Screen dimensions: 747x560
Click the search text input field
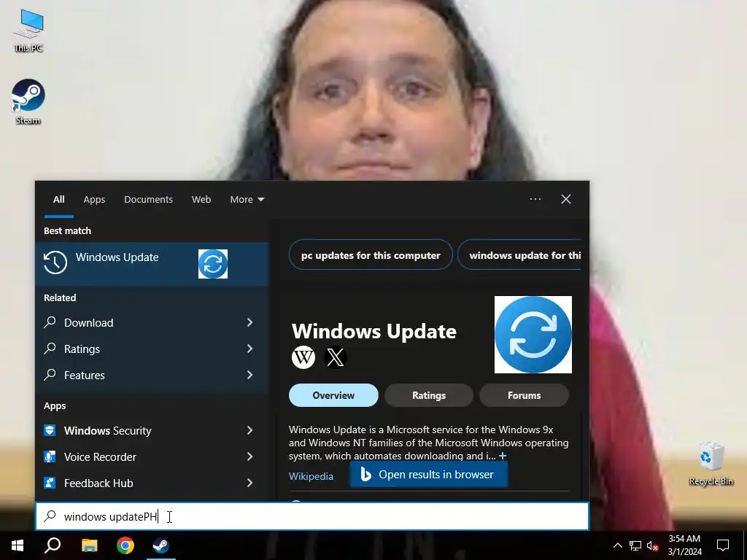point(312,516)
